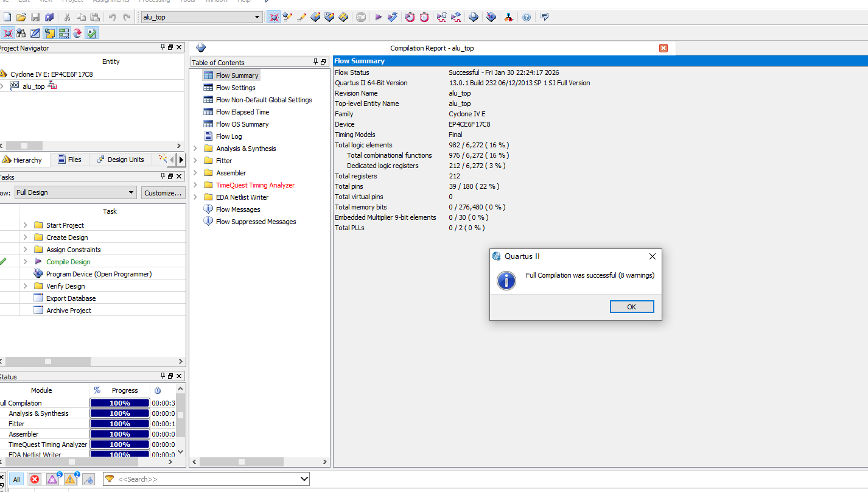The image size is (868, 492).
Task: Toggle the yellow warnings filter showing 2
Action: pyautogui.click(x=71, y=479)
